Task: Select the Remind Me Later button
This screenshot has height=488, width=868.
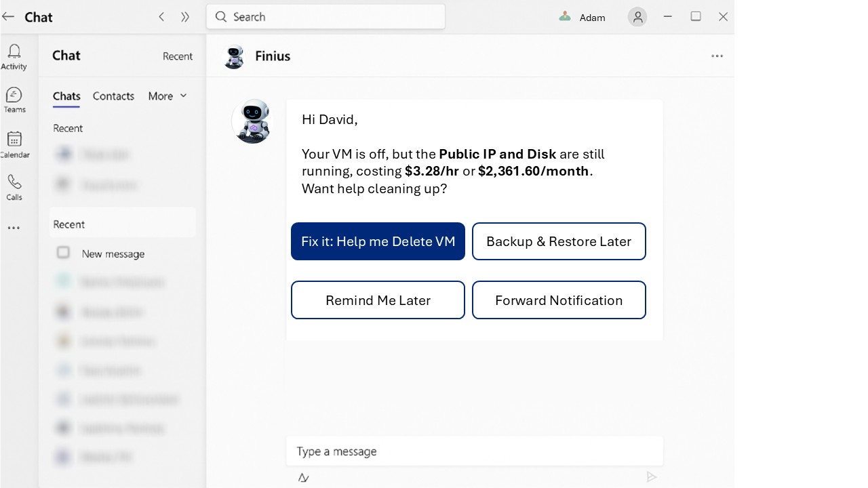Action: click(378, 300)
